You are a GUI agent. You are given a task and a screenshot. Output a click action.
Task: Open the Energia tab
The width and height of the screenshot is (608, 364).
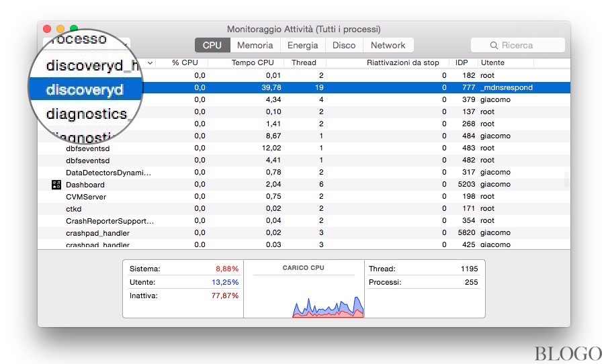(x=303, y=46)
